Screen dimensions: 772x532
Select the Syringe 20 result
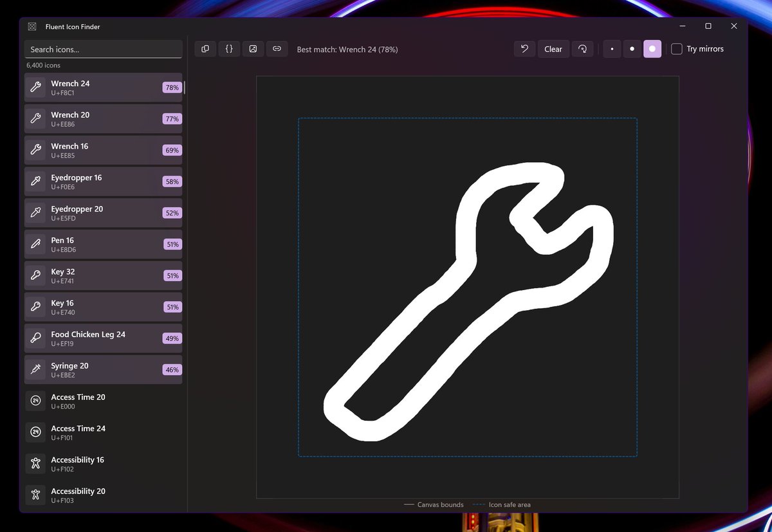(103, 370)
